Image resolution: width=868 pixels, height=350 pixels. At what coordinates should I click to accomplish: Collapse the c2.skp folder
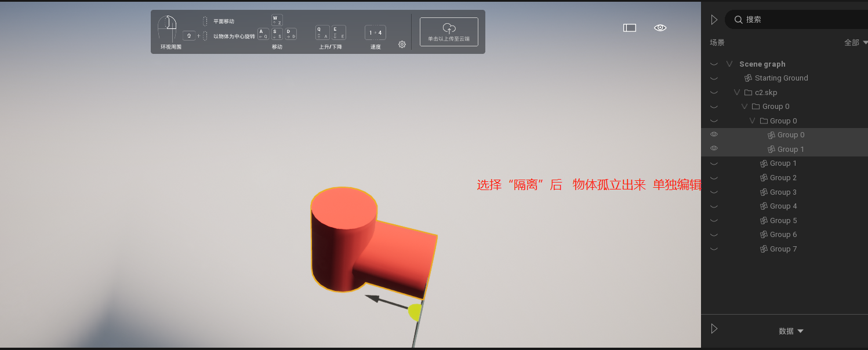737,93
